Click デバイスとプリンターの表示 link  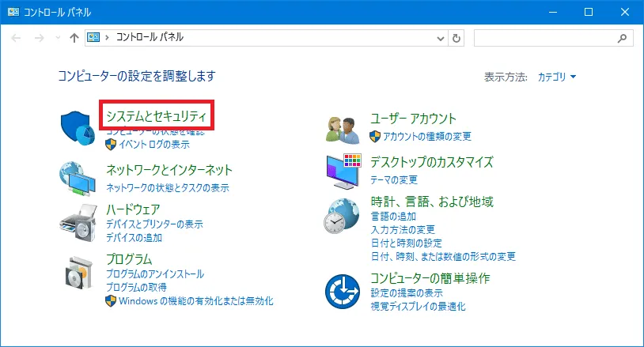coord(154,224)
